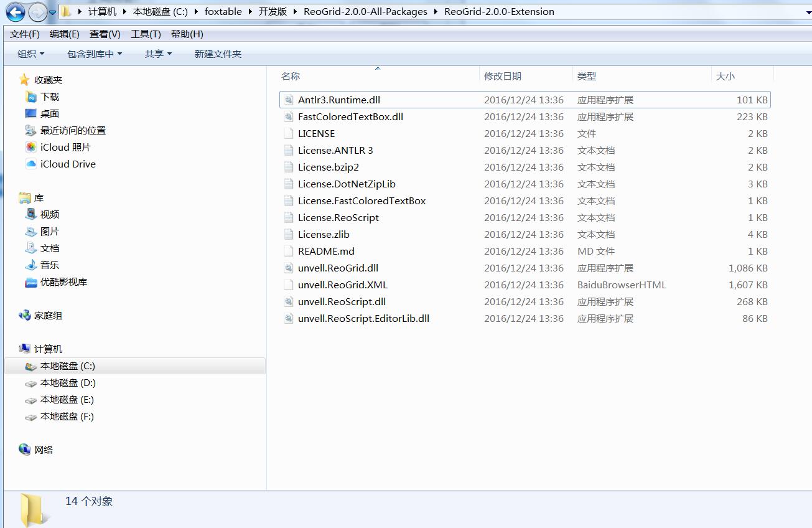This screenshot has height=528, width=812.
Task: Click the 收藏夹 favorites star icon
Action: point(24,80)
